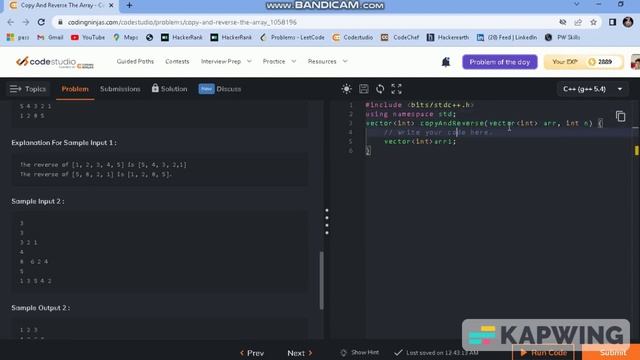Reload the page with the refresh icon

tap(41, 22)
